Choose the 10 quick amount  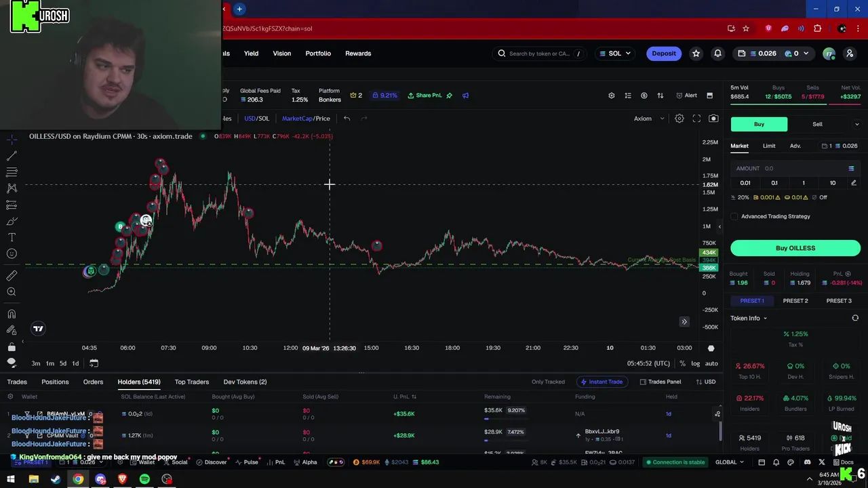pyautogui.click(x=832, y=183)
